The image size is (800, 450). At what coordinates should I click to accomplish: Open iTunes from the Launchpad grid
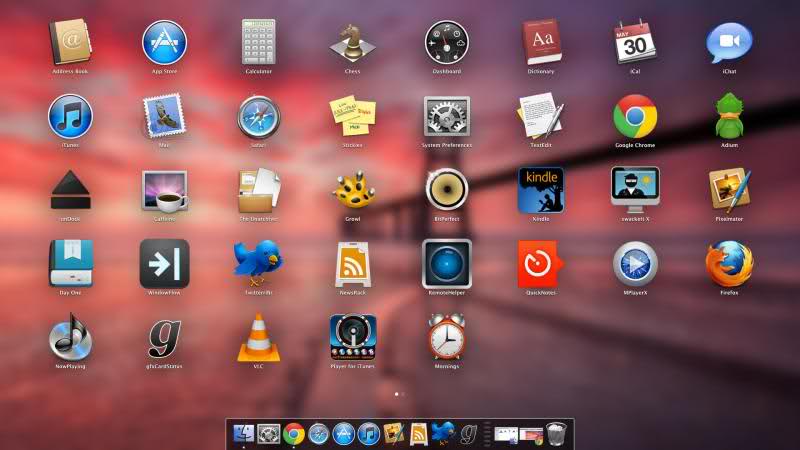(70, 116)
